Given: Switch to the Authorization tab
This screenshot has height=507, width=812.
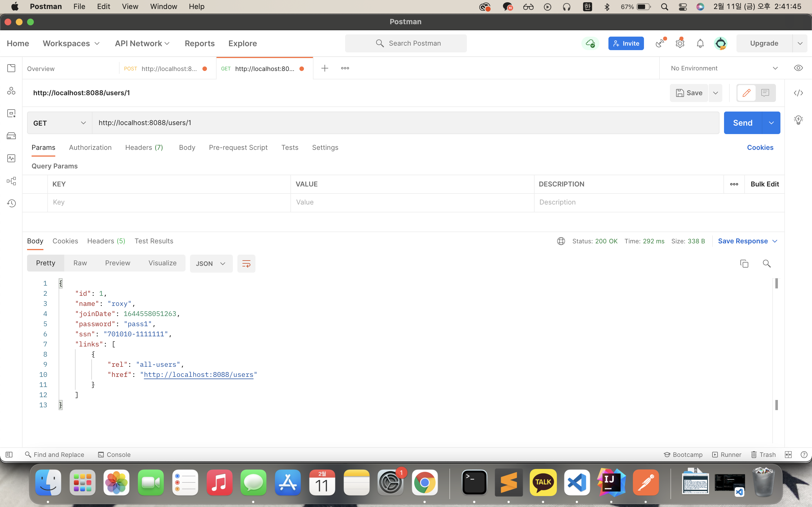Looking at the screenshot, I should pyautogui.click(x=90, y=148).
